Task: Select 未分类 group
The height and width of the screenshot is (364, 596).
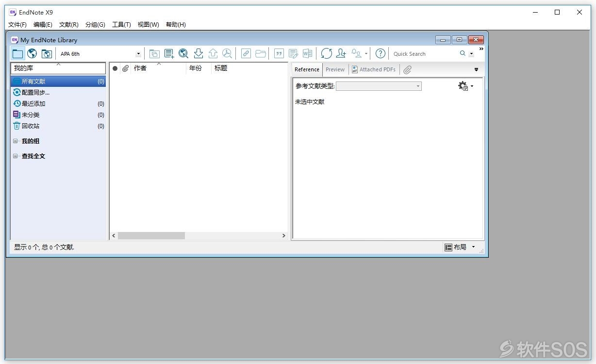Action: pyautogui.click(x=58, y=115)
